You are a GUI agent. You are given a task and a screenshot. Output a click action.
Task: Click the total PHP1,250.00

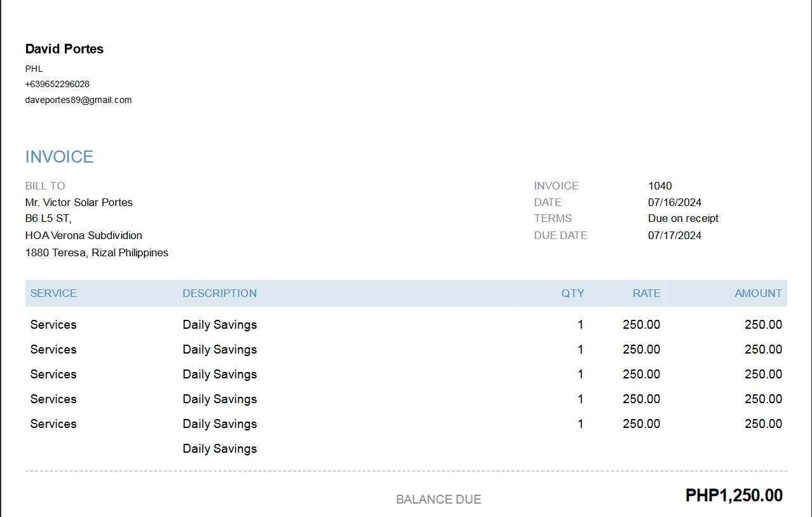tap(734, 495)
